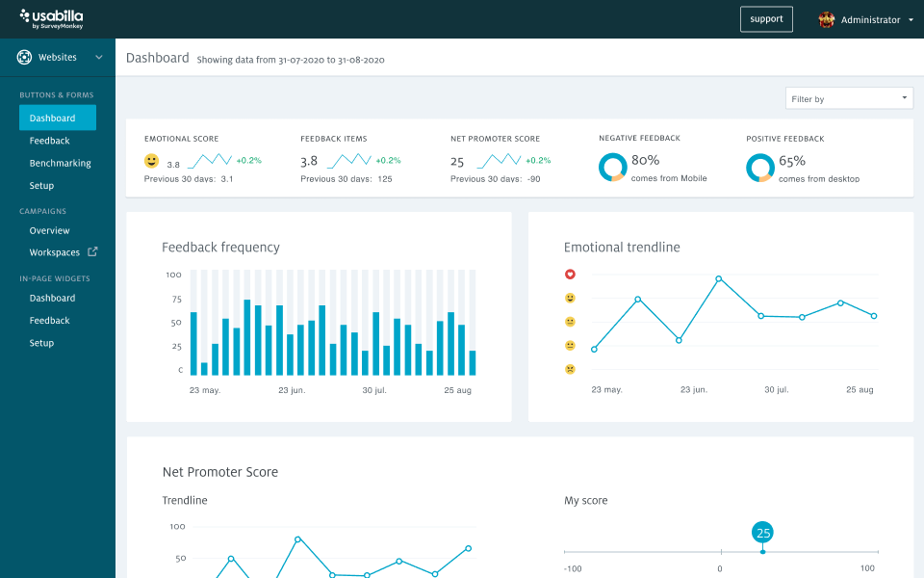This screenshot has height=578, width=924.
Task: Click the 'My score' label
Action: pyautogui.click(x=586, y=501)
